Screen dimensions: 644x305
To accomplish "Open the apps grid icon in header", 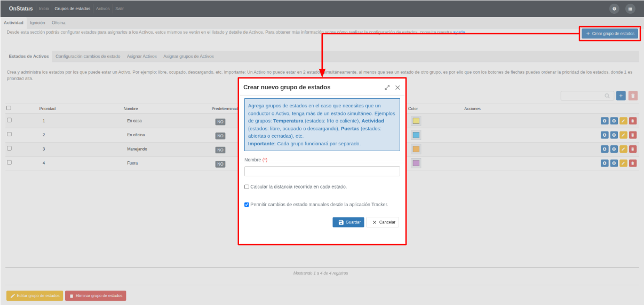I will [630, 9].
